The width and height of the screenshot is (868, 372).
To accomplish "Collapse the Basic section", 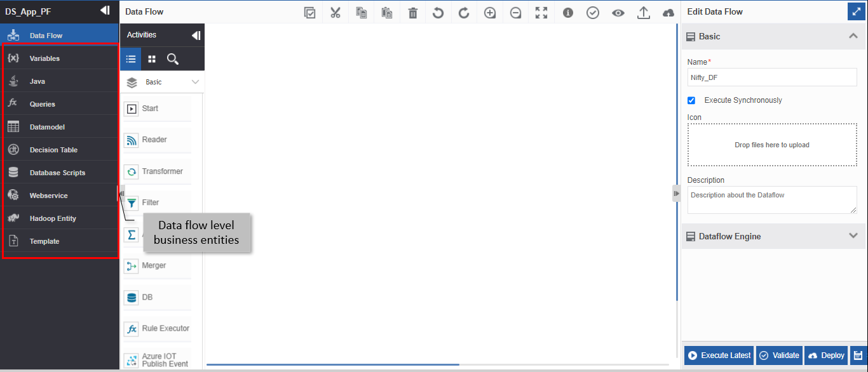I will tap(853, 36).
